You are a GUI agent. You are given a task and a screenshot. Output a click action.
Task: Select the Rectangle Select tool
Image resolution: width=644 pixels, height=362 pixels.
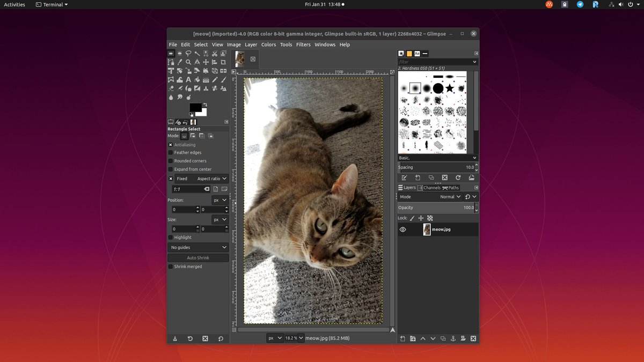tap(171, 54)
